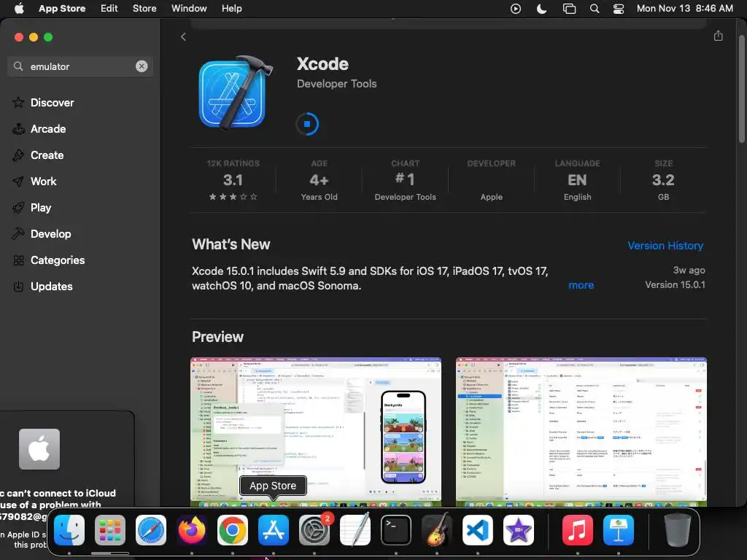
Task: Click the vertical scrollbar of the App Store window
Action: (742, 89)
